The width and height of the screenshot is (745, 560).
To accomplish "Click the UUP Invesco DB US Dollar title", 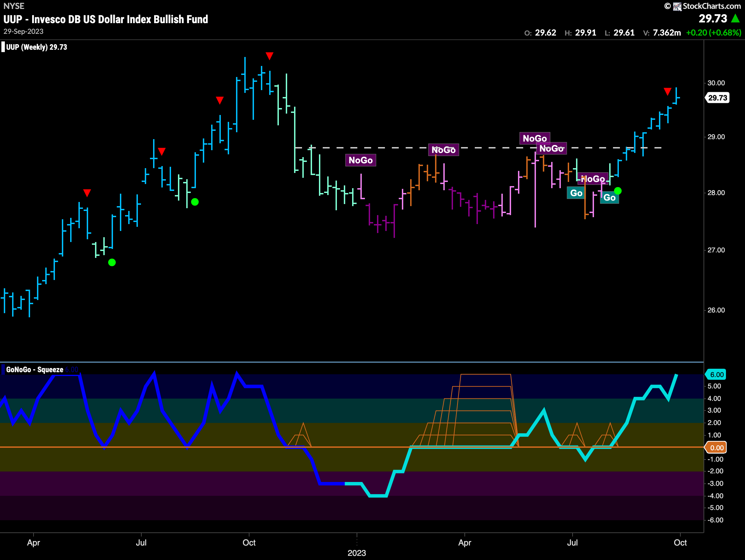I will (106, 19).
